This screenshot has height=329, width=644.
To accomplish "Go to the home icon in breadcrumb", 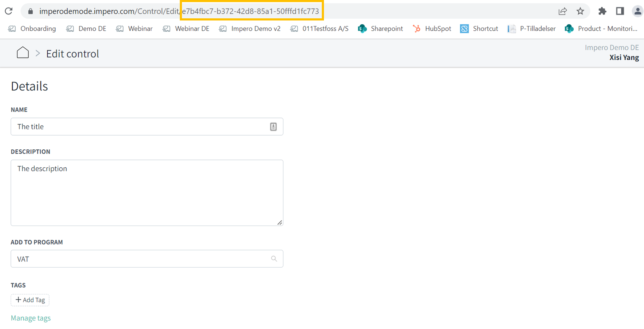I will (x=23, y=53).
